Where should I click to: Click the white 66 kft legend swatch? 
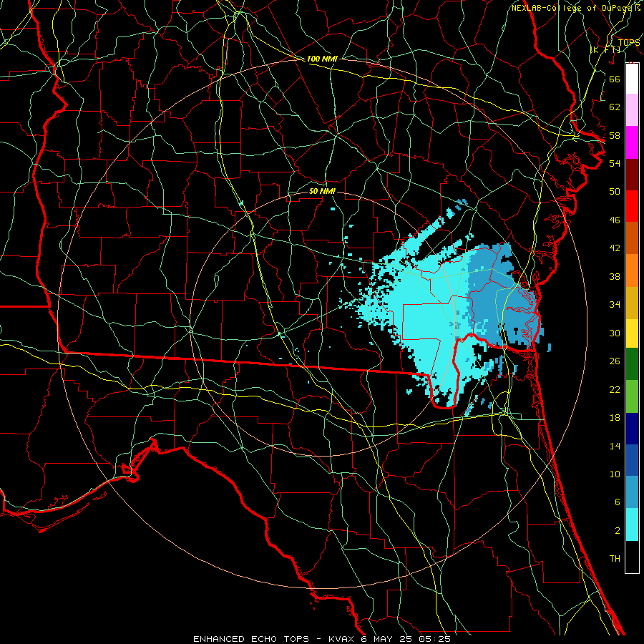(x=632, y=79)
